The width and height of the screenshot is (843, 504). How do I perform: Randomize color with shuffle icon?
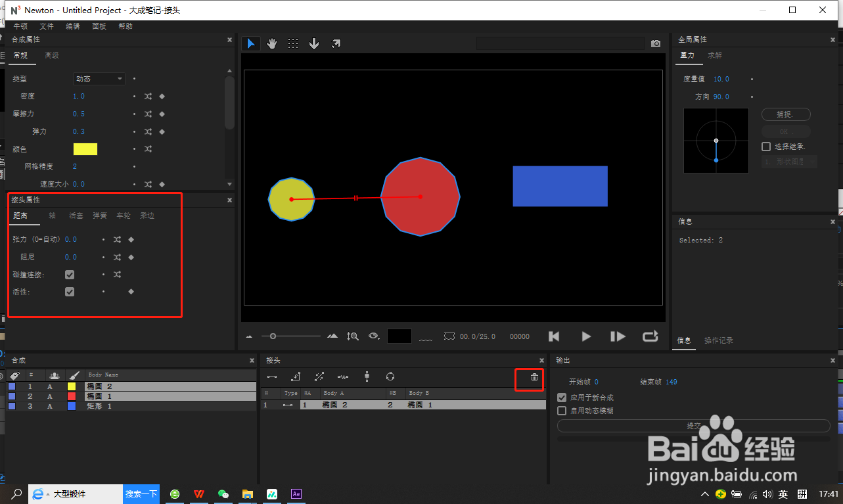pyautogui.click(x=148, y=149)
